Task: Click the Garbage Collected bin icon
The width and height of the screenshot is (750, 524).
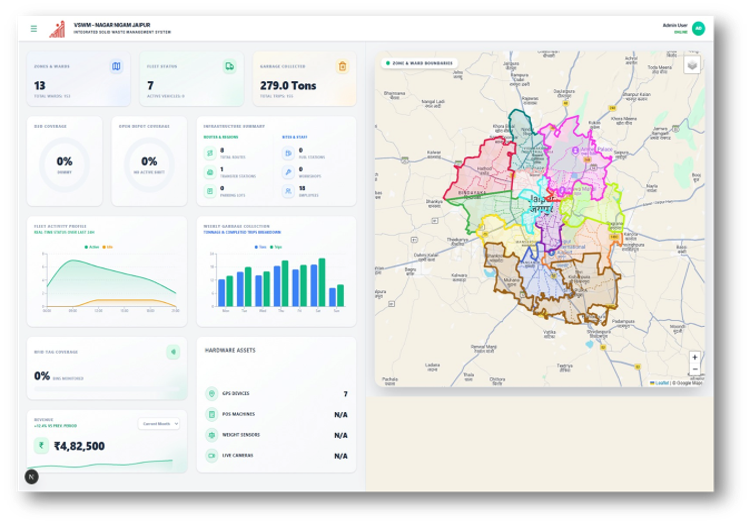Action: [342, 66]
